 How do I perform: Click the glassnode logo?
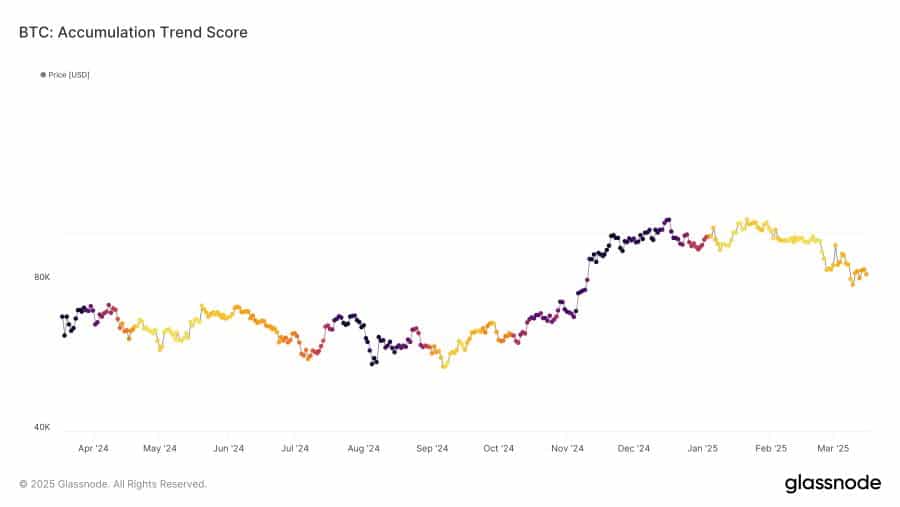point(832,484)
